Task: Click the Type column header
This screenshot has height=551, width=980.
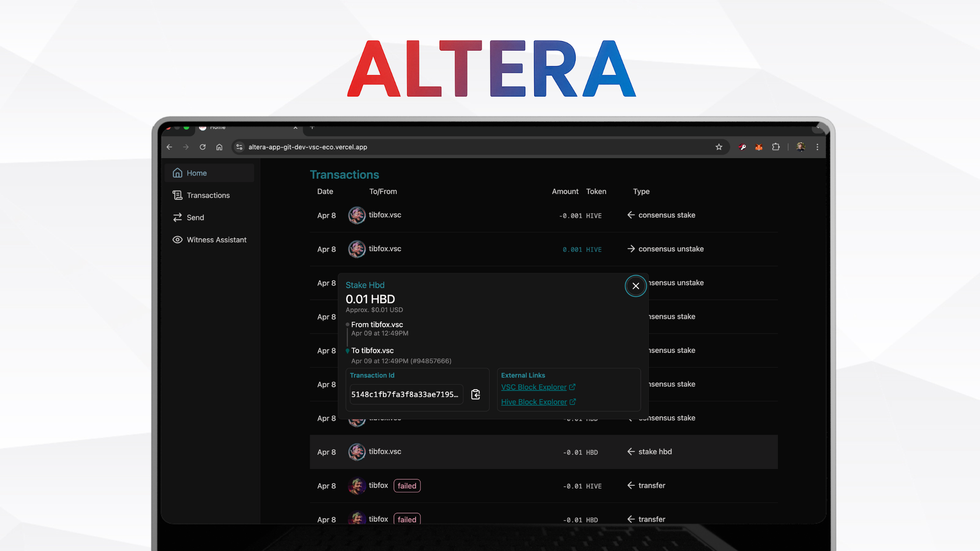Action: coord(641,192)
